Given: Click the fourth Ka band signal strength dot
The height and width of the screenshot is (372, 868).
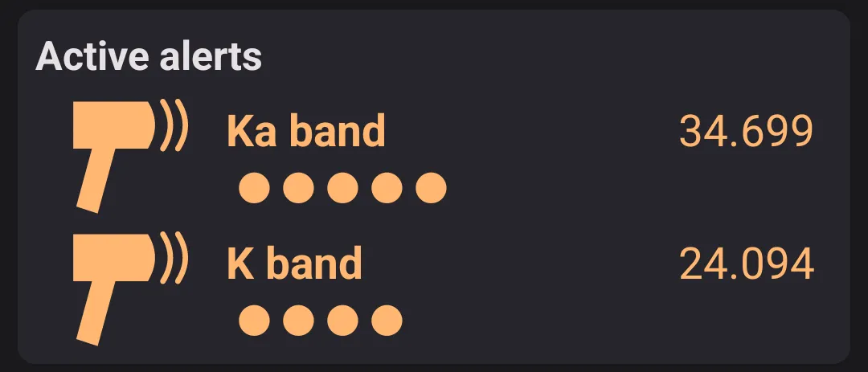Looking at the screenshot, I should click(387, 188).
